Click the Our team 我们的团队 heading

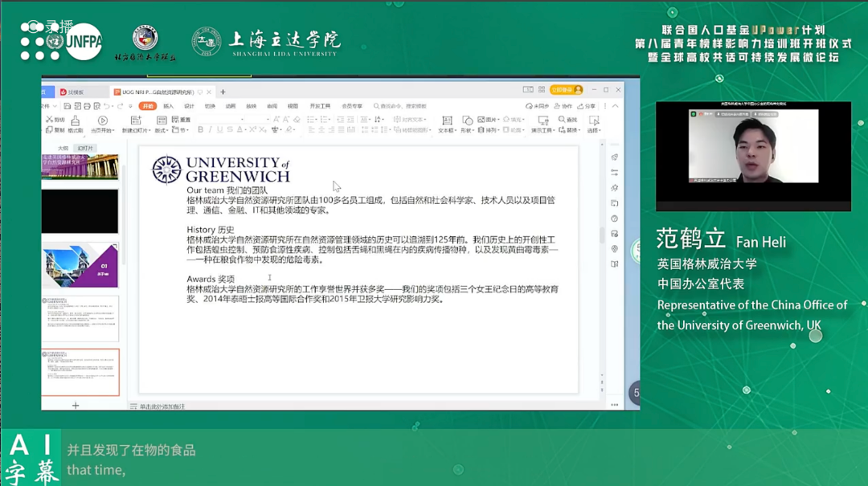[x=227, y=190]
